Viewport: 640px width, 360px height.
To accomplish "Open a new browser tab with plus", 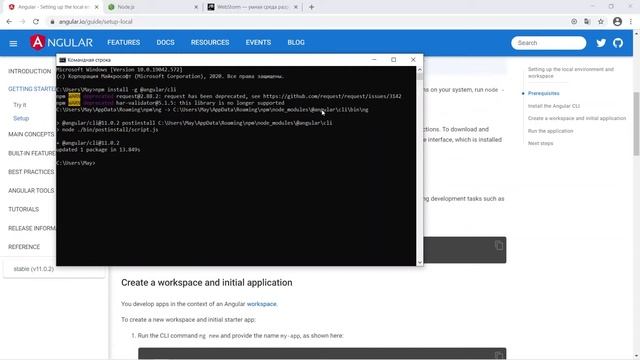I will point(311,7).
